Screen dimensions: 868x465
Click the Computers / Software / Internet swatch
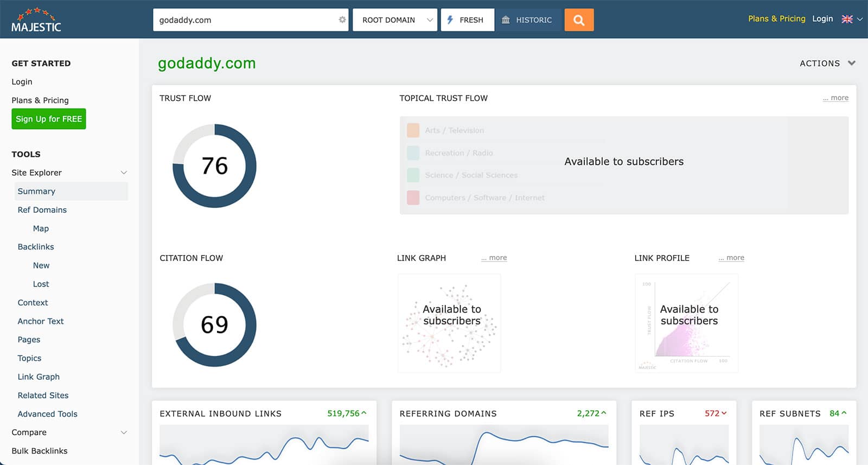(413, 198)
